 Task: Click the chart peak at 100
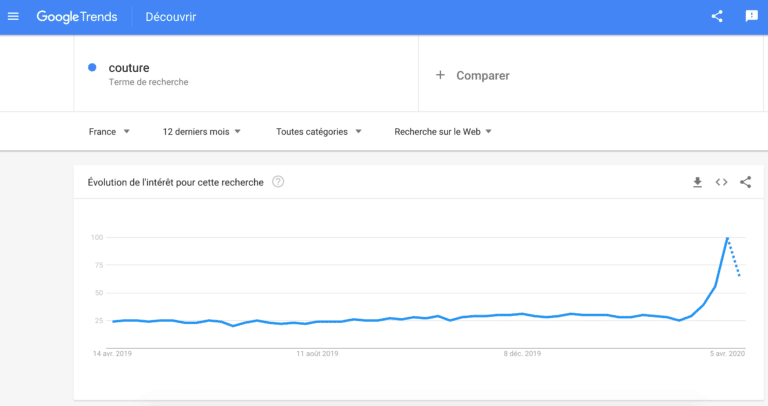pyautogui.click(x=727, y=238)
